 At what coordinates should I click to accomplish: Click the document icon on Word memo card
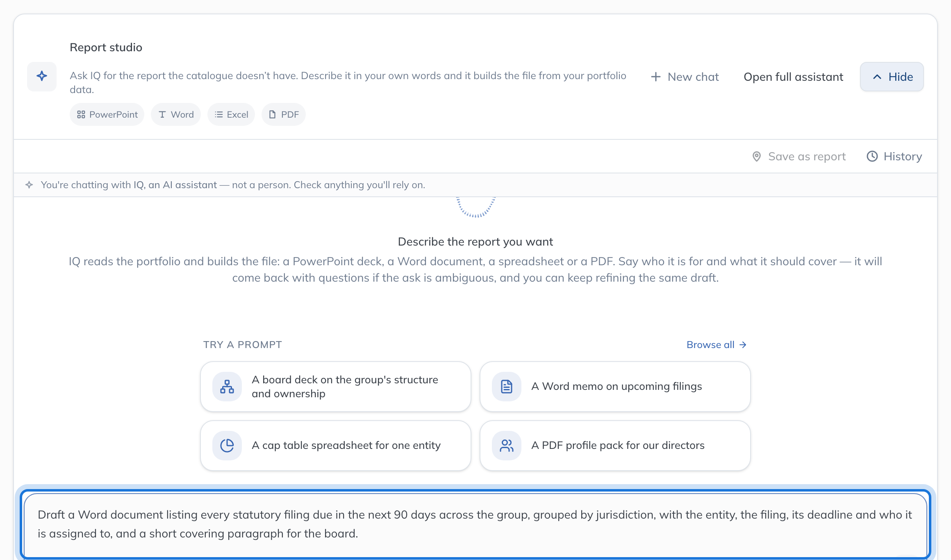click(507, 387)
